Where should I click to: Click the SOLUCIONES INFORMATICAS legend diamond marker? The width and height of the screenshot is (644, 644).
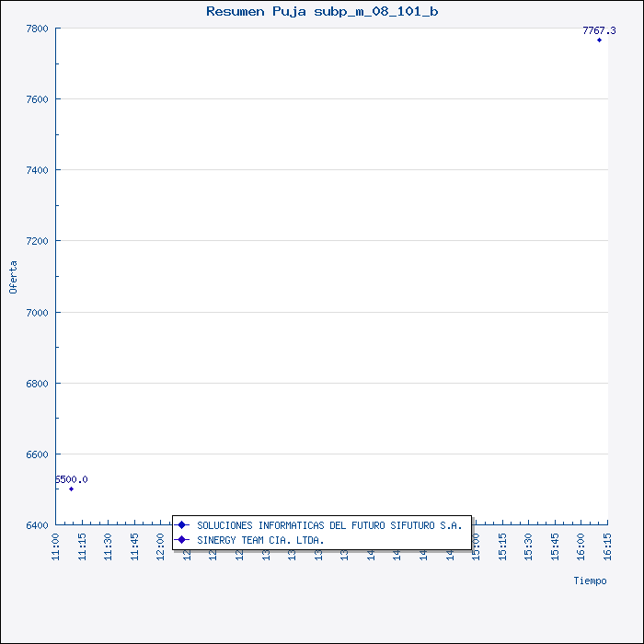182,525
